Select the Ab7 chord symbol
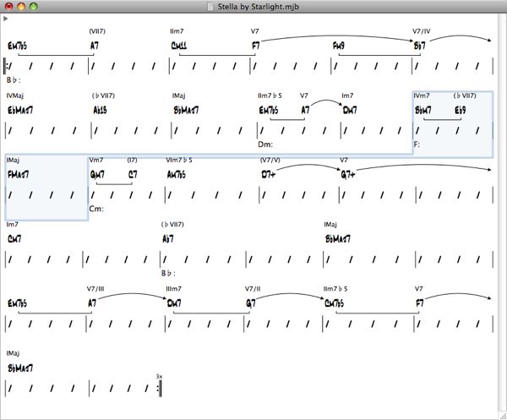Viewport: 507px width, 420px height. (167, 239)
